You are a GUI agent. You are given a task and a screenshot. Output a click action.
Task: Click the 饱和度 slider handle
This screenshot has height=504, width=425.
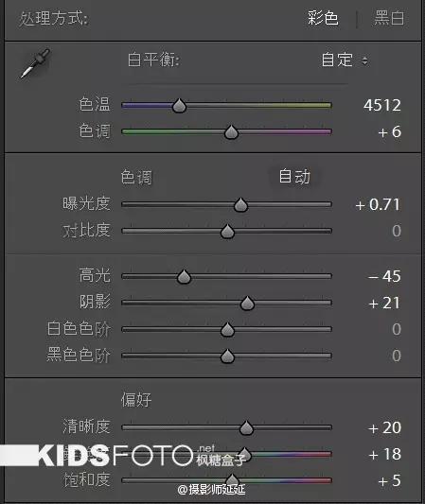click(232, 479)
